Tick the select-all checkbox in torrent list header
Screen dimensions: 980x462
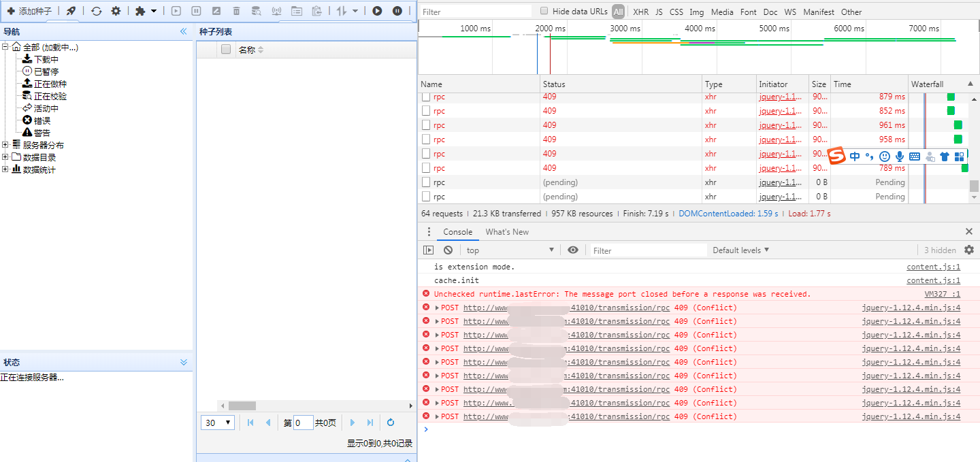(226, 49)
